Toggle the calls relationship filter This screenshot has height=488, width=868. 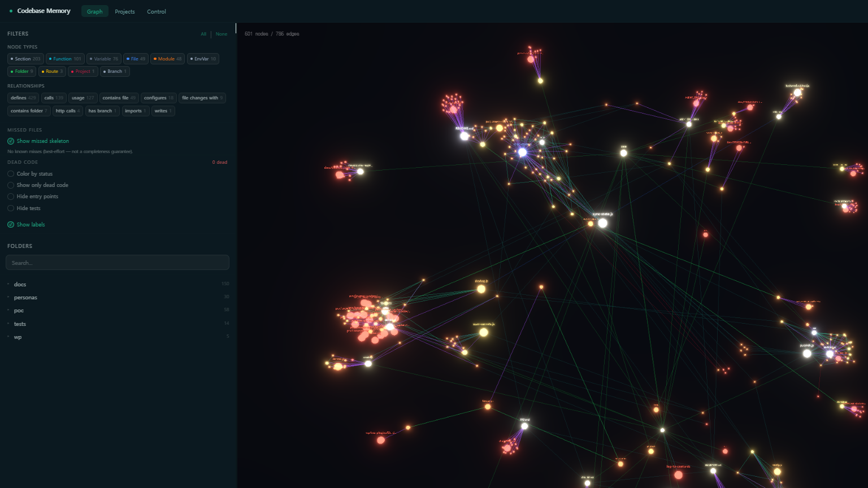click(54, 98)
